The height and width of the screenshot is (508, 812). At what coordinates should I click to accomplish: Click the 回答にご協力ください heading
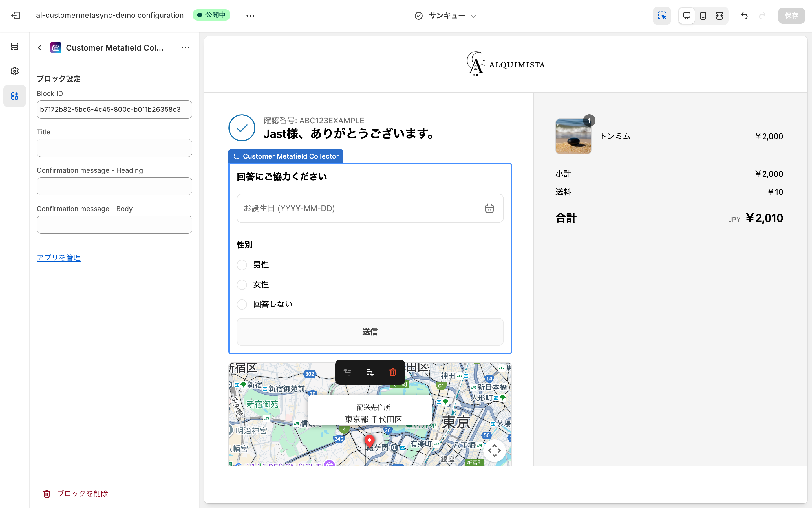click(x=282, y=177)
